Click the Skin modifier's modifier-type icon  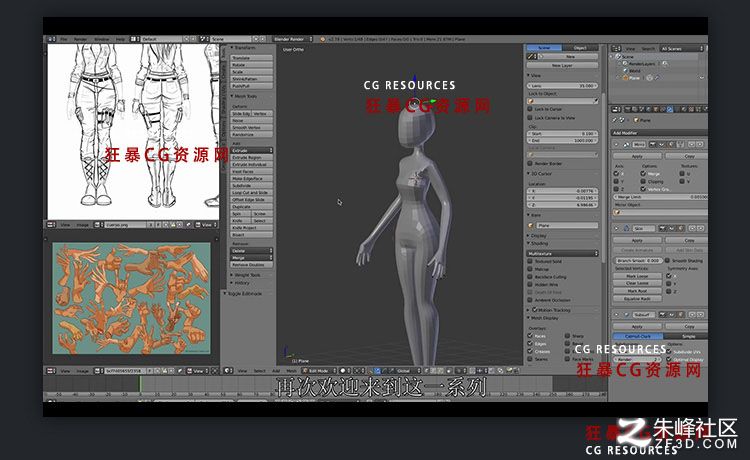click(x=627, y=228)
